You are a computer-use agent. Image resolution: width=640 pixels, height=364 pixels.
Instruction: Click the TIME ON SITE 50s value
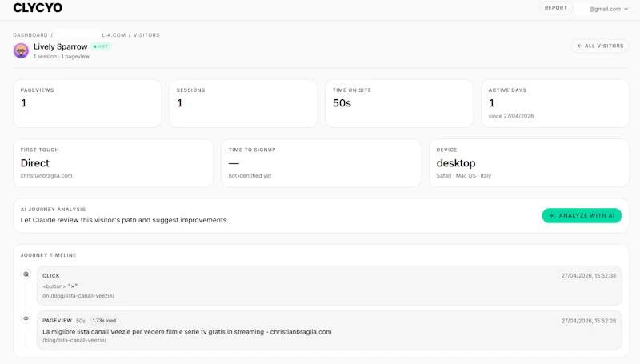(x=342, y=103)
